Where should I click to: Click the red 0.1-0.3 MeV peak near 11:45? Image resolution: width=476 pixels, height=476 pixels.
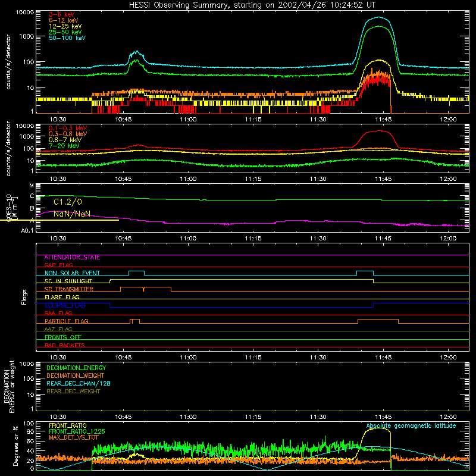point(379,131)
